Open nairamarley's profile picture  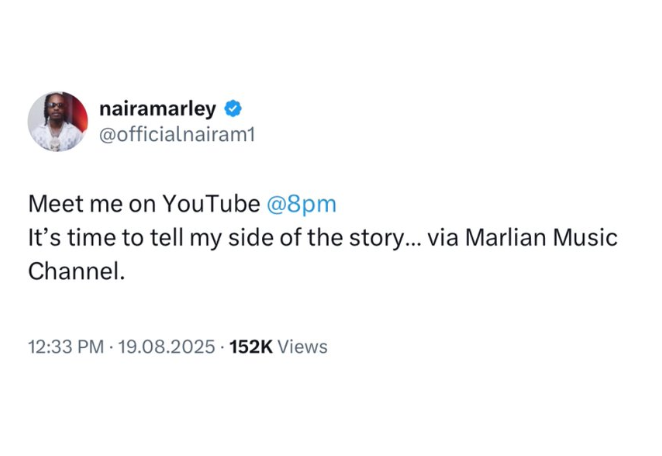click(x=57, y=121)
